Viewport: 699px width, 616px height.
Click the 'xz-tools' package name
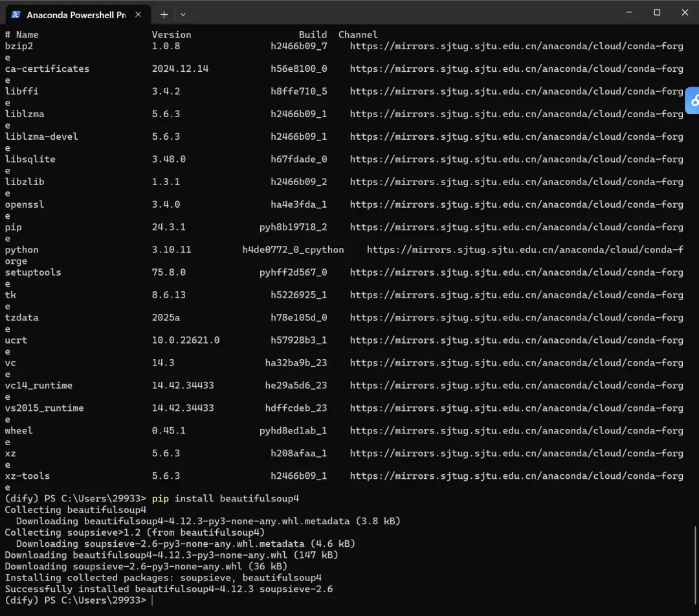coord(28,476)
